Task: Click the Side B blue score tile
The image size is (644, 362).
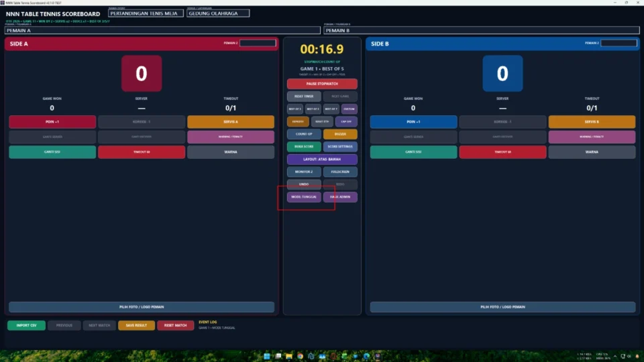Action: pyautogui.click(x=502, y=74)
